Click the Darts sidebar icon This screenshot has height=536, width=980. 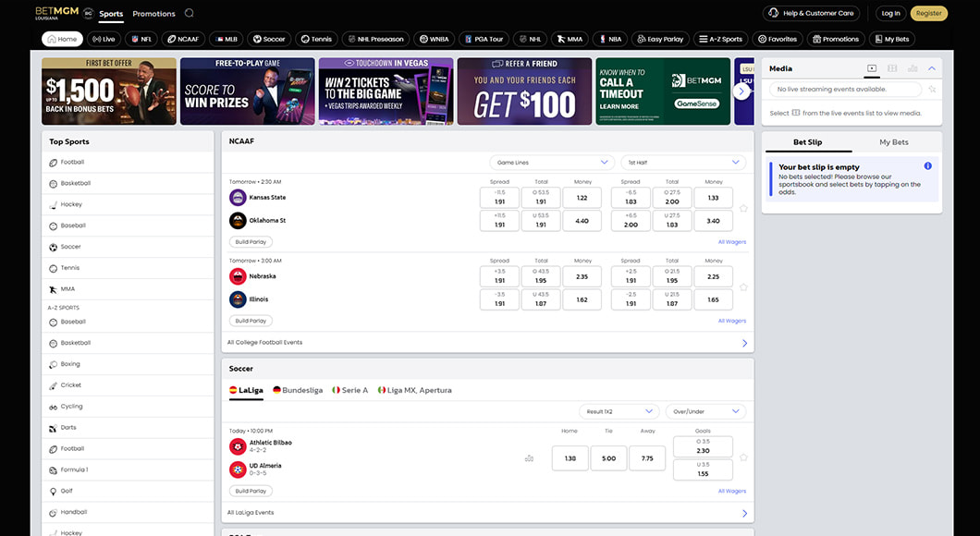[53, 428]
